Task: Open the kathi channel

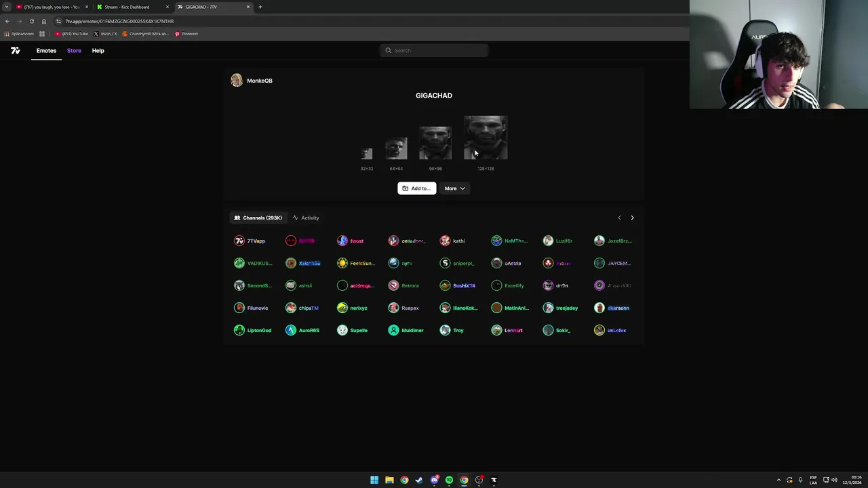Action: 453,241
